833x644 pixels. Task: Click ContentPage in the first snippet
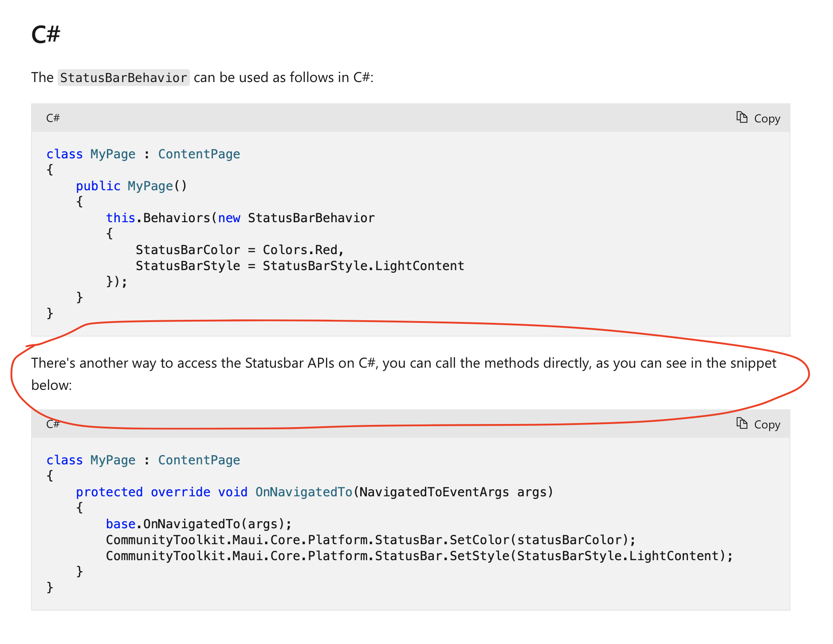tap(199, 154)
